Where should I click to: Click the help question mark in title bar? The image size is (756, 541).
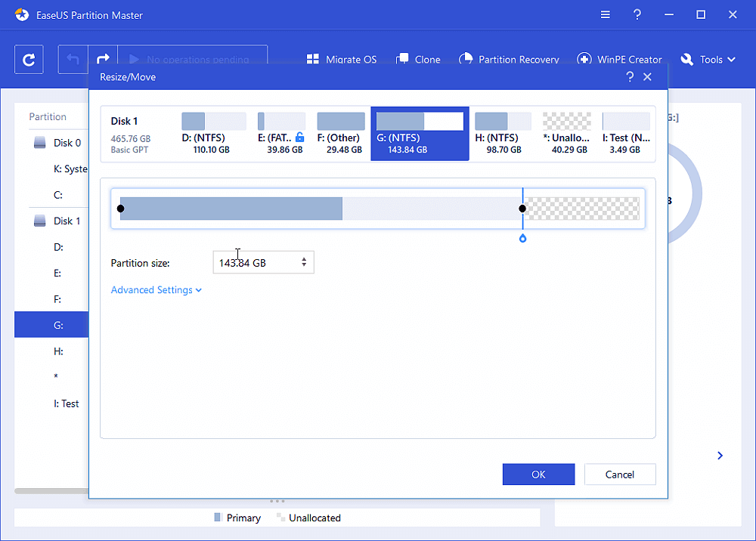(637, 14)
